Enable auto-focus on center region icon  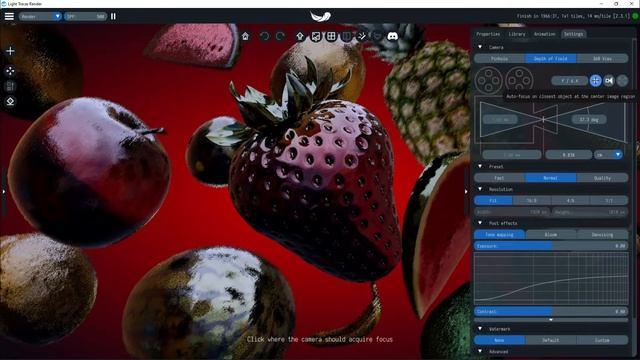(596, 81)
